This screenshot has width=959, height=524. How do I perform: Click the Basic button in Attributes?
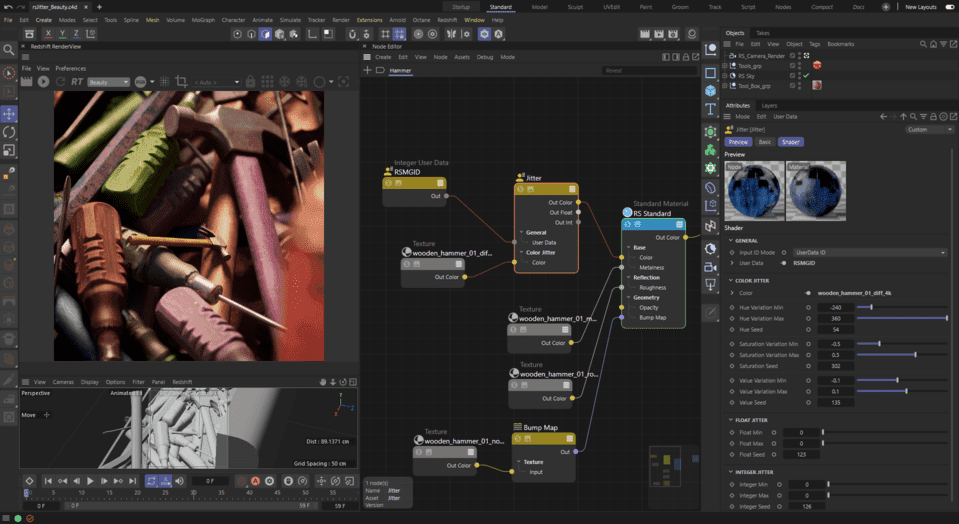point(764,142)
